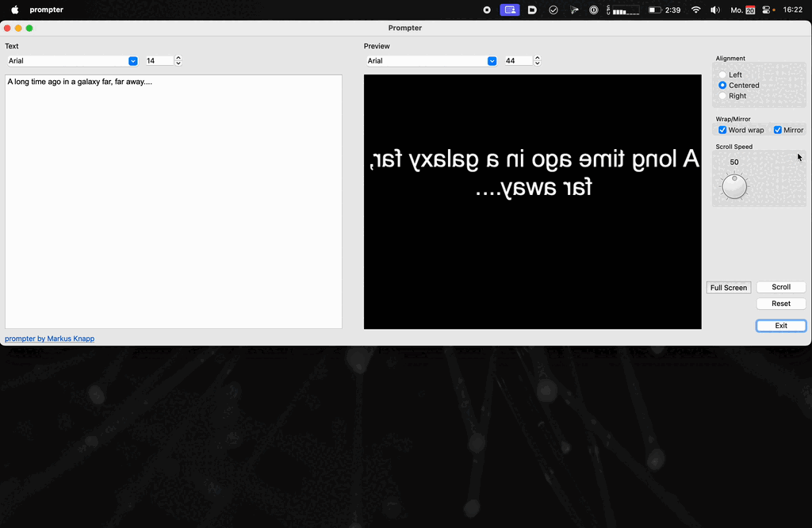Decrease Text font size with stepper down arrow
The image size is (812, 528).
click(178, 64)
